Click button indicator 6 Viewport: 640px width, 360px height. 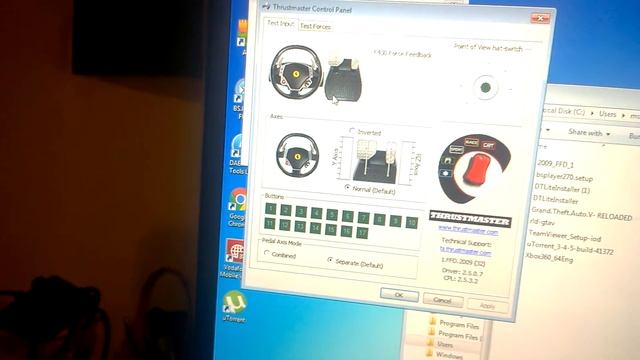coord(347,216)
